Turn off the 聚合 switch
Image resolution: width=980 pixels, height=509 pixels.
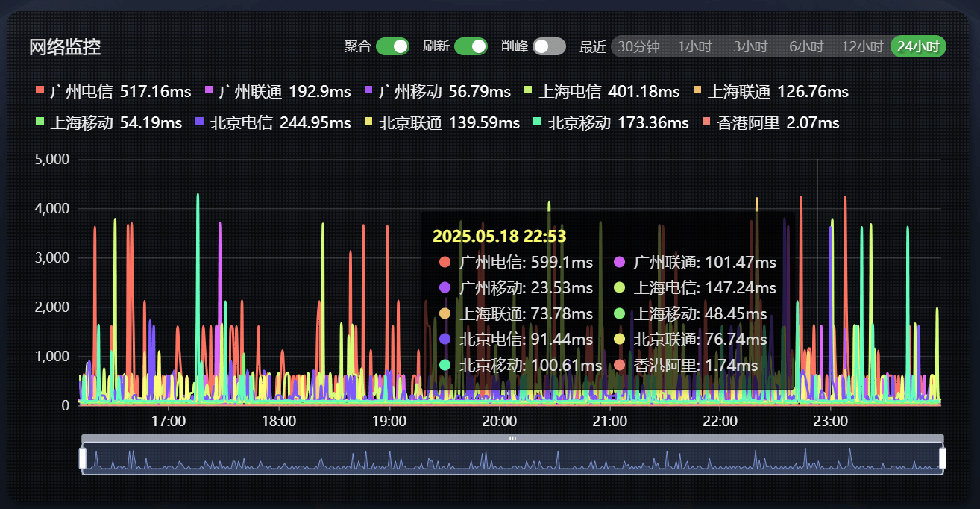click(x=392, y=46)
